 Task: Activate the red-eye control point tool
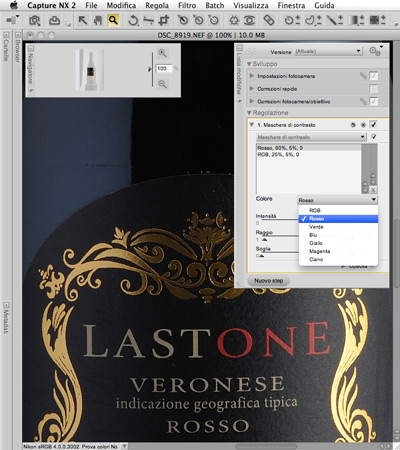249,20
